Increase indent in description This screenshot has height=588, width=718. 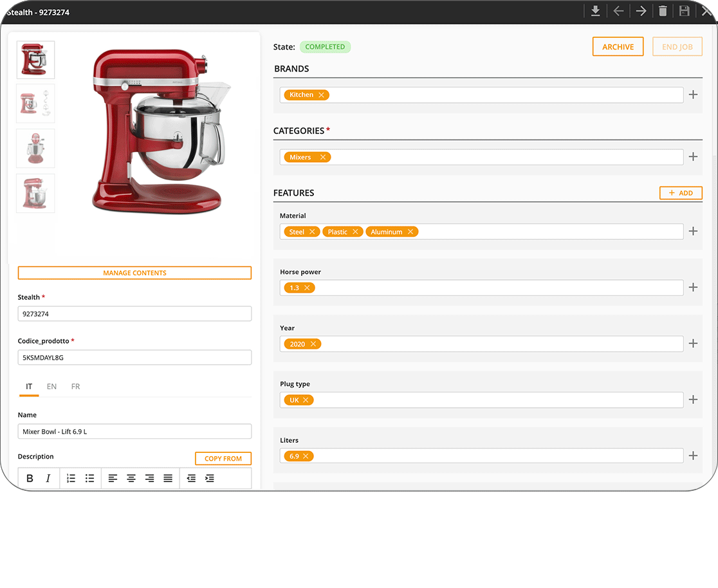pos(210,478)
